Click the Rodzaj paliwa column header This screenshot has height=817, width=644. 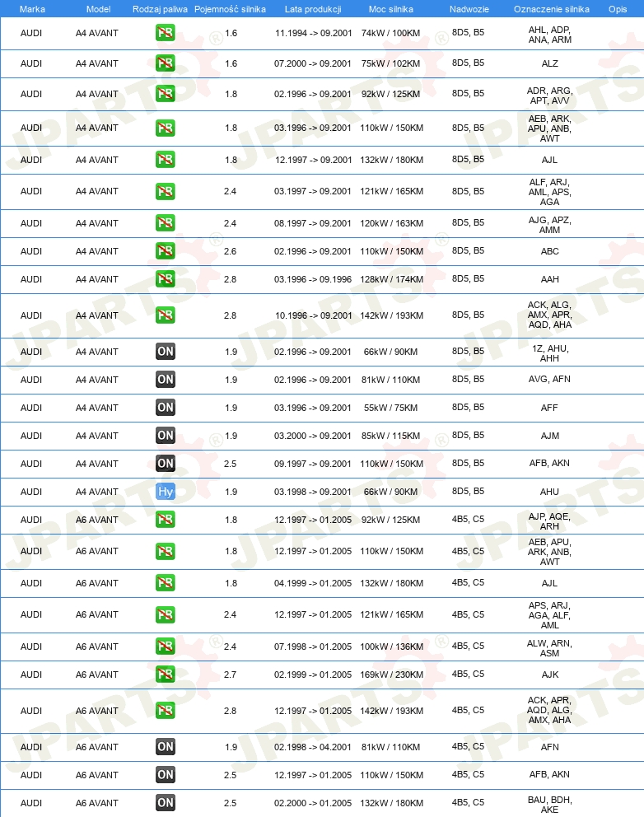click(160, 9)
